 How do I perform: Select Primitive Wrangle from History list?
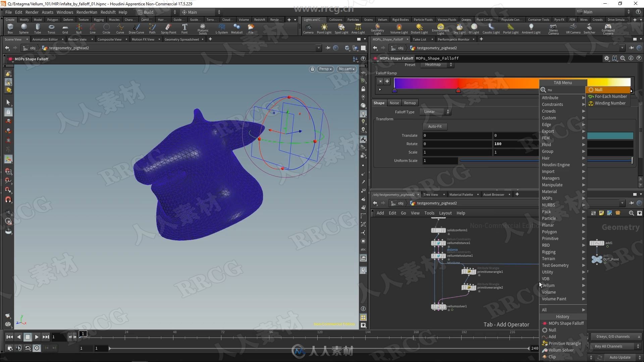click(x=563, y=343)
